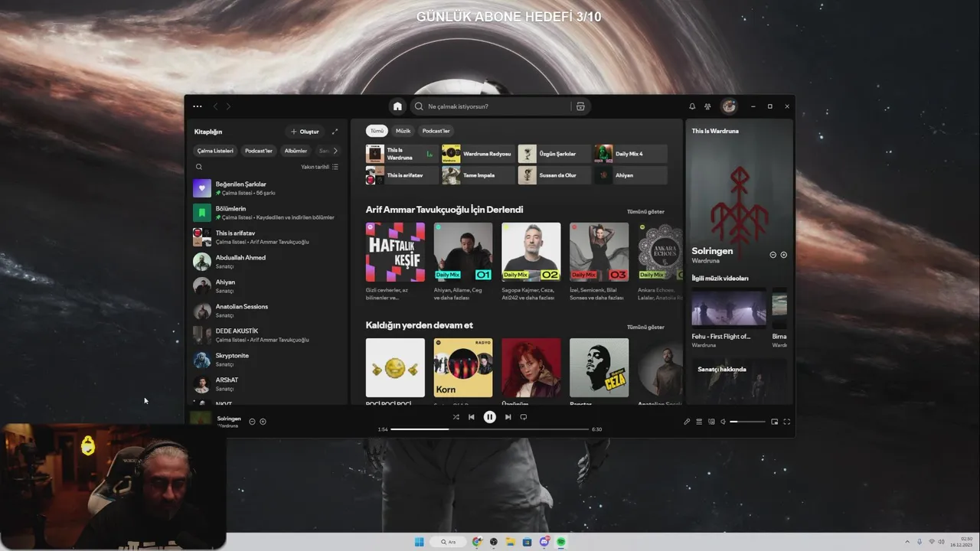
Task: Skip to next track
Action: (508, 417)
